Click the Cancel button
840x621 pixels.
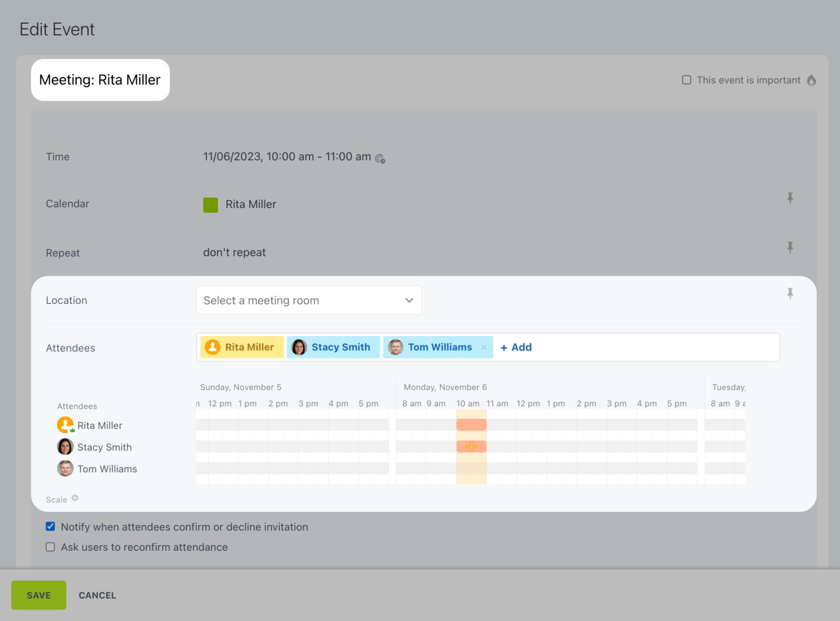click(97, 595)
